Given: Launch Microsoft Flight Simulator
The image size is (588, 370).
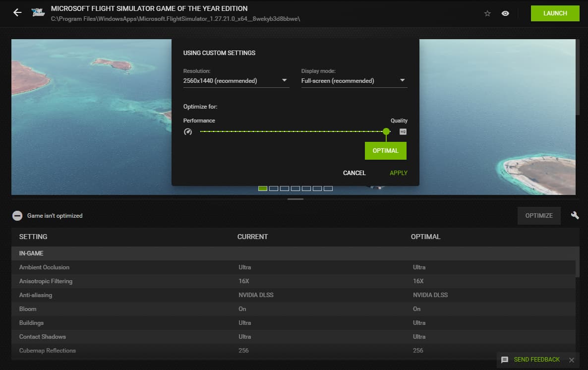Looking at the screenshot, I should point(555,13).
